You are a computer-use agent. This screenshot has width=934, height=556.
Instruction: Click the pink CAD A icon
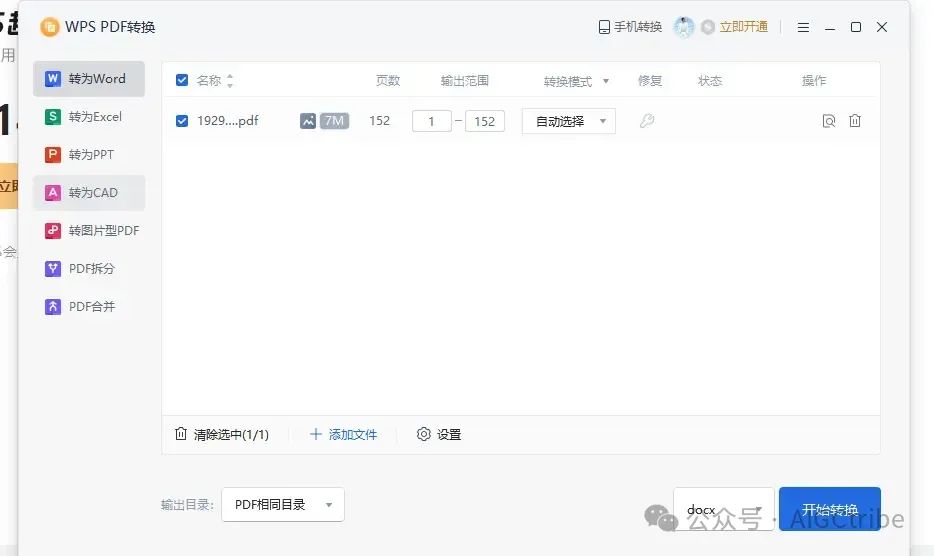pos(53,193)
